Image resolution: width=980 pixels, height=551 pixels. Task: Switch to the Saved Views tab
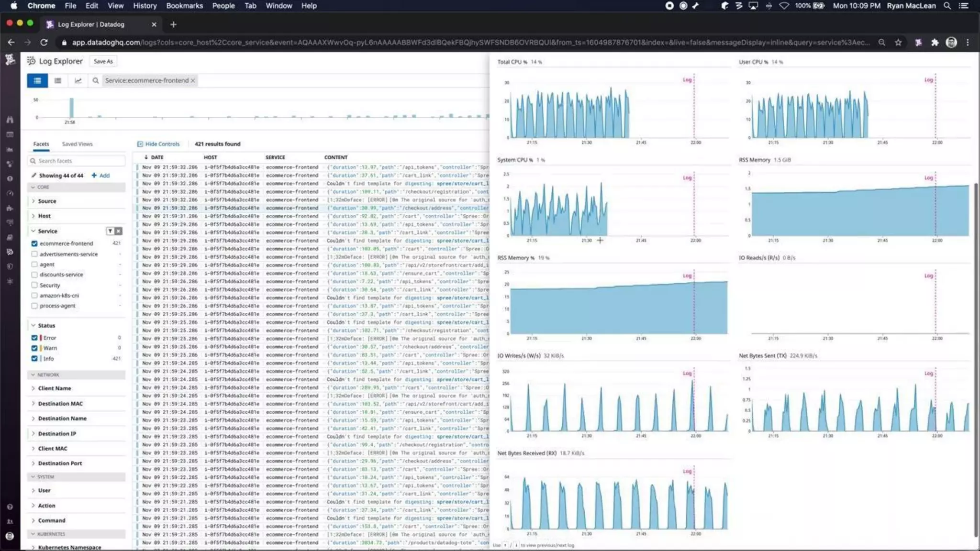click(x=77, y=144)
